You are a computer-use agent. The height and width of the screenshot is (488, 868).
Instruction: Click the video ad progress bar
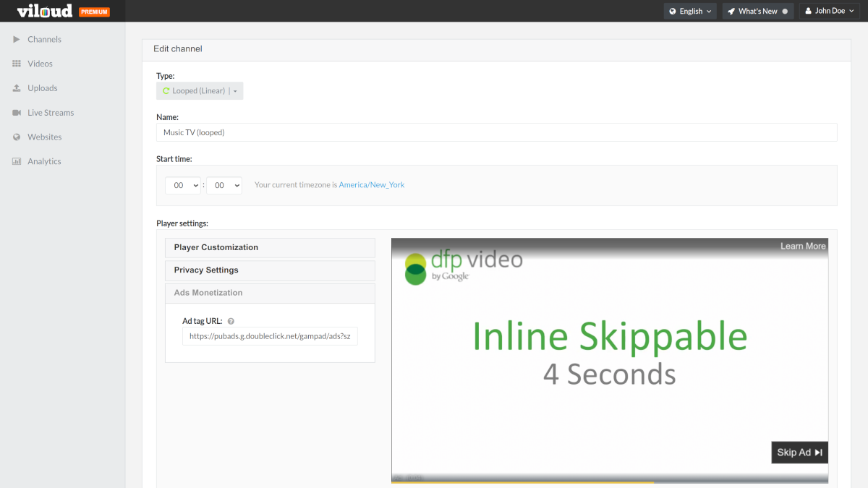610,481
